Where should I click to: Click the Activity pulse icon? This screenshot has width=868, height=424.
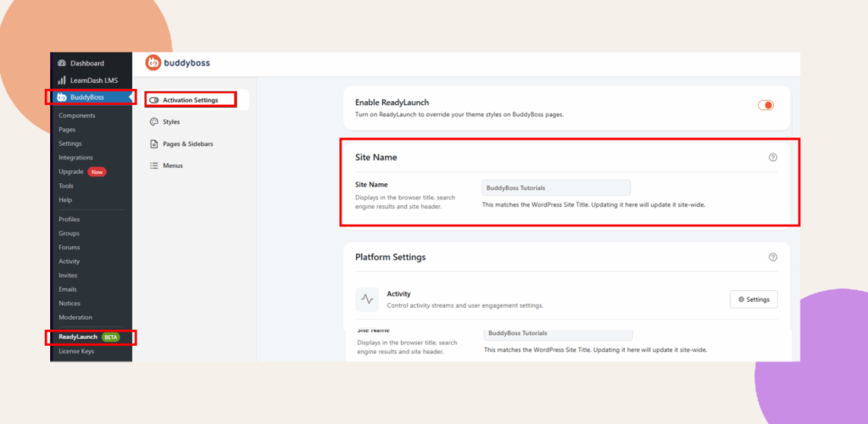coord(367,299)
